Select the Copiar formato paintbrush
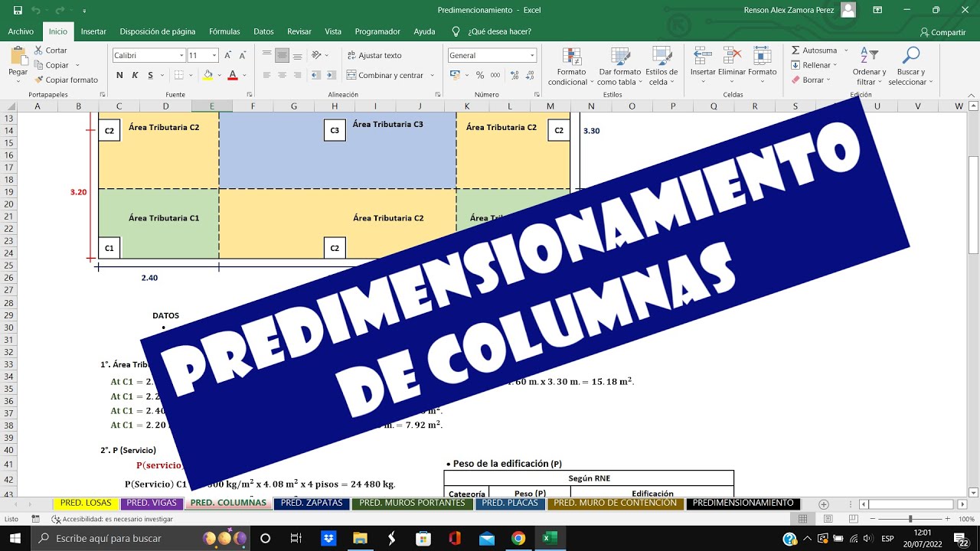 click(x=66, y=80)
